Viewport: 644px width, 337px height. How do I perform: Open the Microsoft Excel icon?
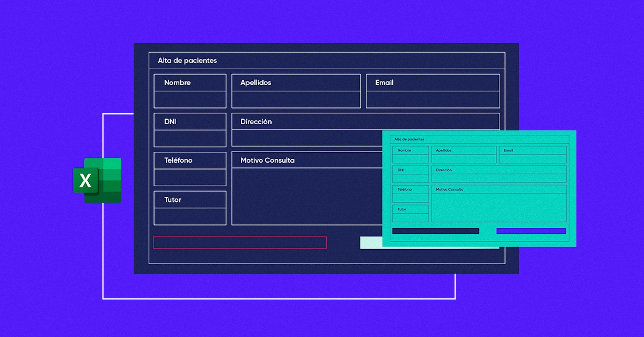[x=97, y=180]
